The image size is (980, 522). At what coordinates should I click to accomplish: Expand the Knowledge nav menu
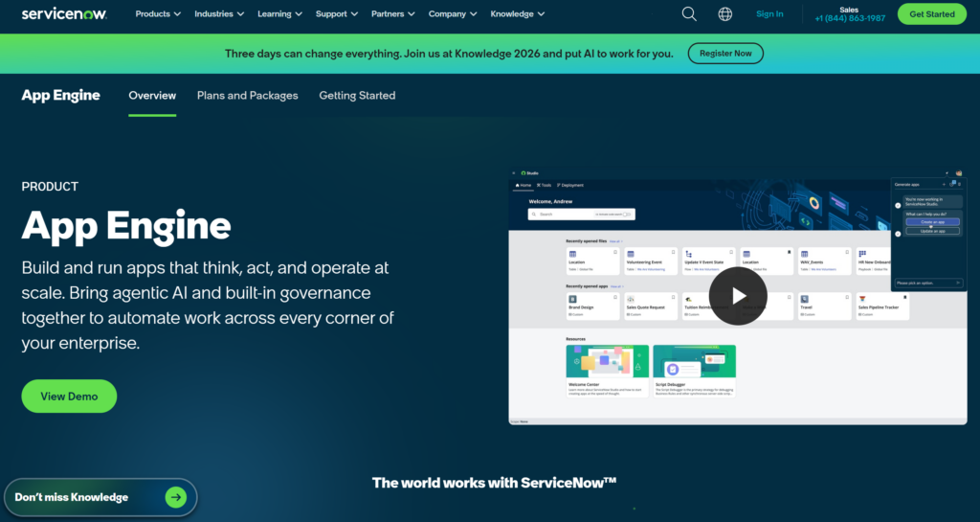517,14
